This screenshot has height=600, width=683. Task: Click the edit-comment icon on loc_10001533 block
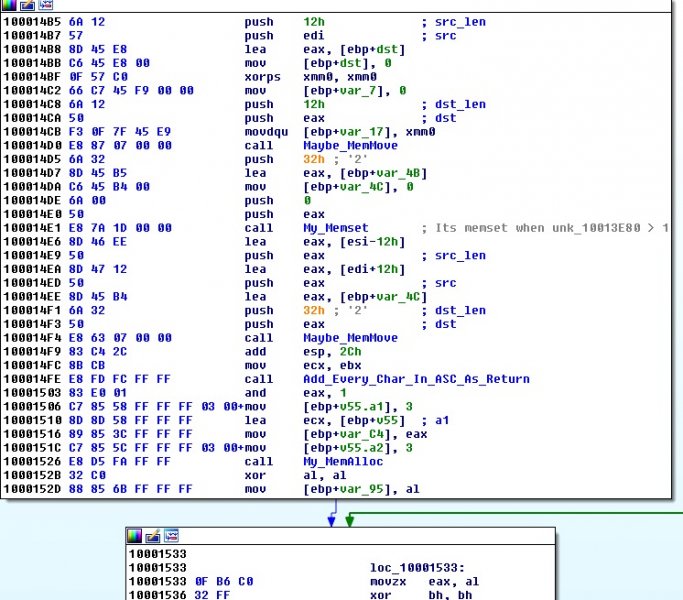coord(152,536)
